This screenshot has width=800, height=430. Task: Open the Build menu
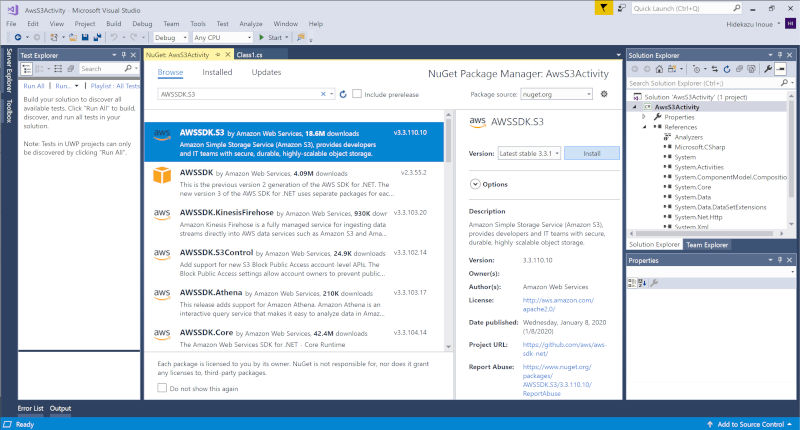(111, 22)
